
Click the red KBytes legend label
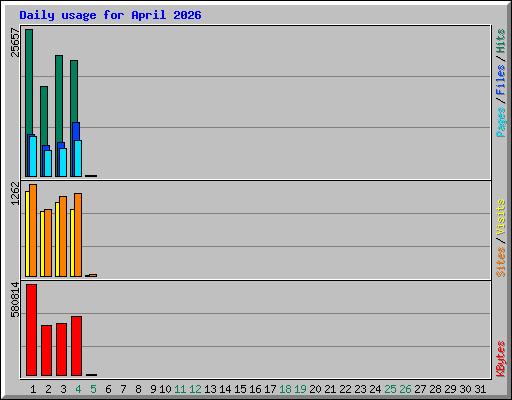click(500, 359)
